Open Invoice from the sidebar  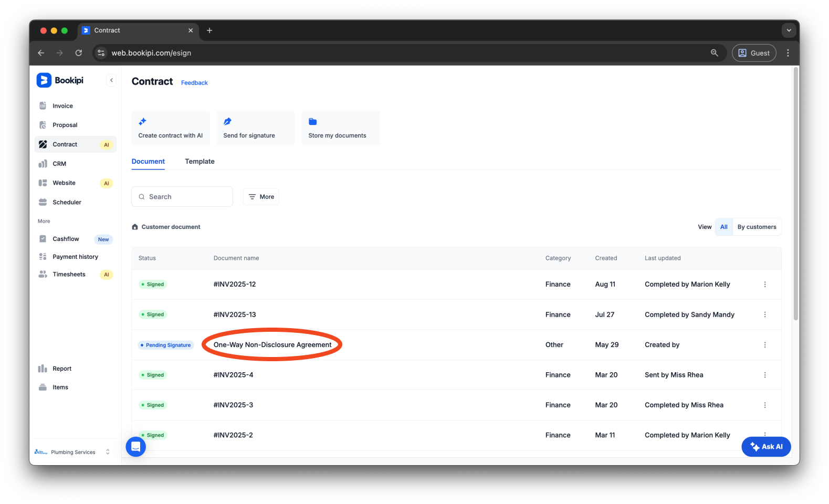point(62,106)
